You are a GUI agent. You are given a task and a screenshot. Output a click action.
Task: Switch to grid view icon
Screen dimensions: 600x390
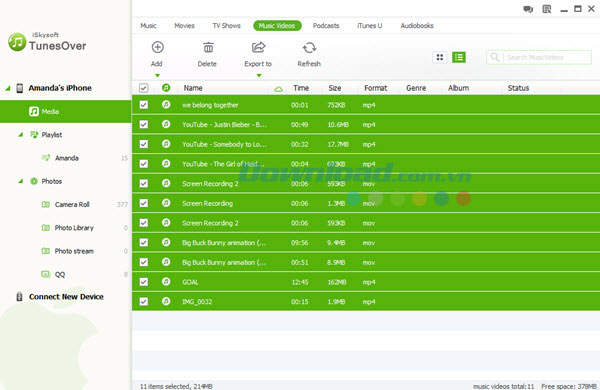point(440,57)
